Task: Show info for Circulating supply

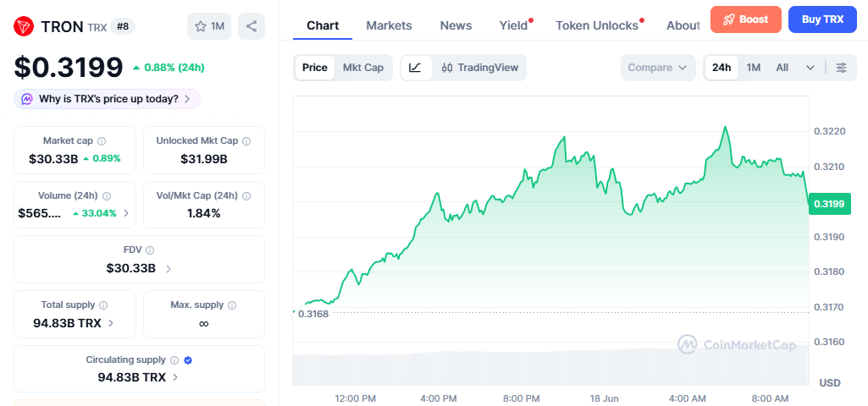Action: pos(174,360)
